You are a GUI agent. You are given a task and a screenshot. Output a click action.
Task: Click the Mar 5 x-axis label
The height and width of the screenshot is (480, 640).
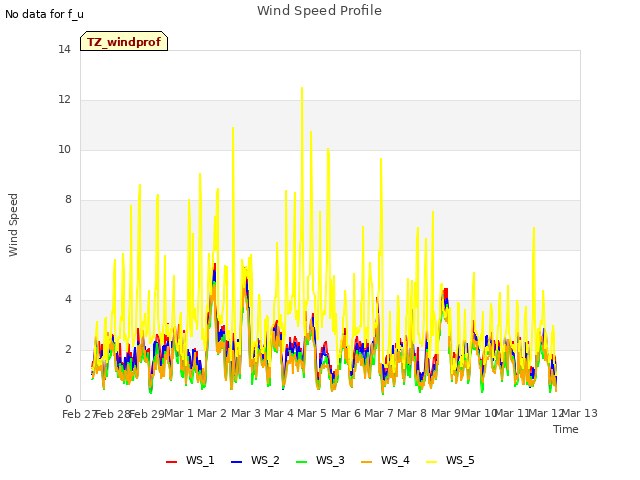[312, 413]
